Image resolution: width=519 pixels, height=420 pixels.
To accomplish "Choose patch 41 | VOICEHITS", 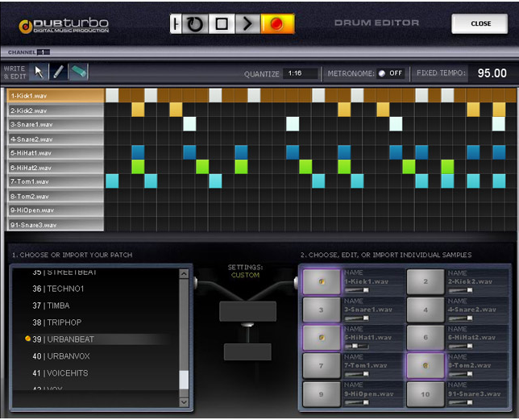I will 60,373.
